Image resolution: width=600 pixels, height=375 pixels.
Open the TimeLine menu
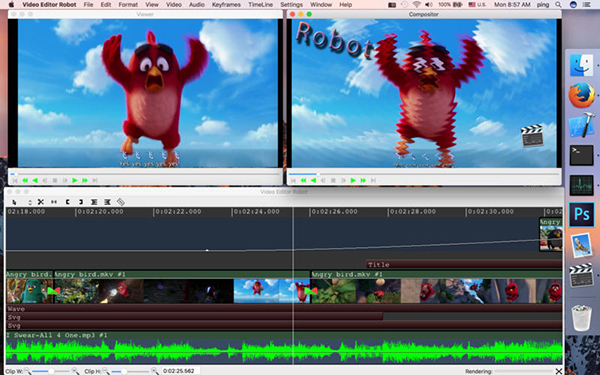click(261, 5)
